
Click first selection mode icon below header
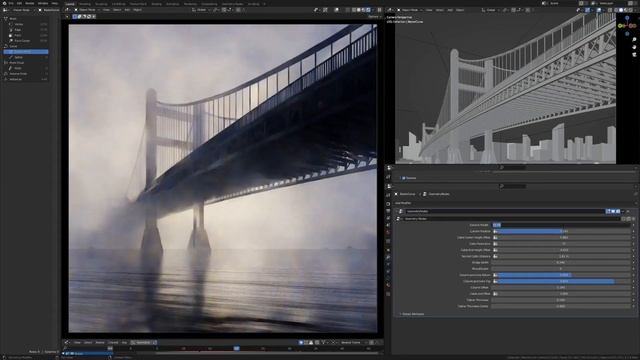[75, 17]
